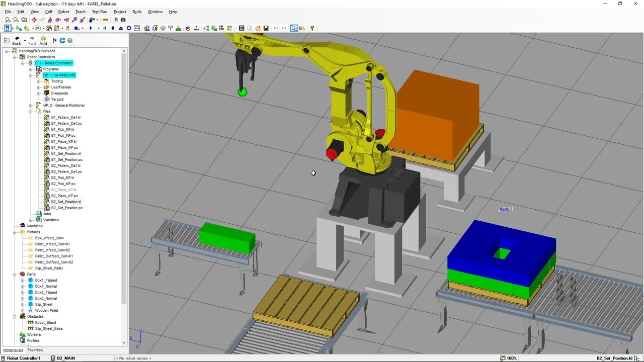Click the open folder toolbar icon

[258, 28]
